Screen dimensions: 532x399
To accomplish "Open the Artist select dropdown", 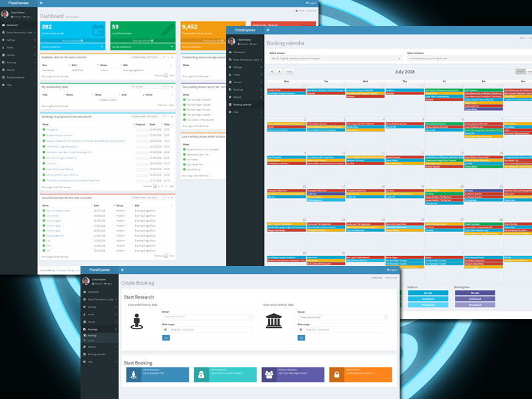I will click(x=207, y=317).
